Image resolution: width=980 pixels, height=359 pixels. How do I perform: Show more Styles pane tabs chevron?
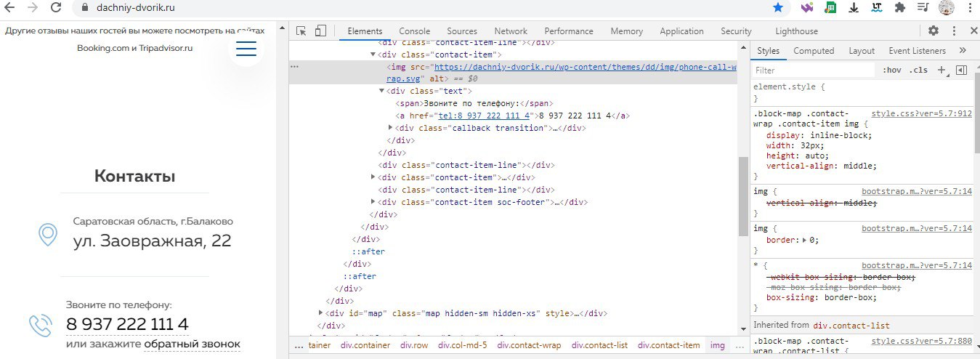tap(963, 51)
